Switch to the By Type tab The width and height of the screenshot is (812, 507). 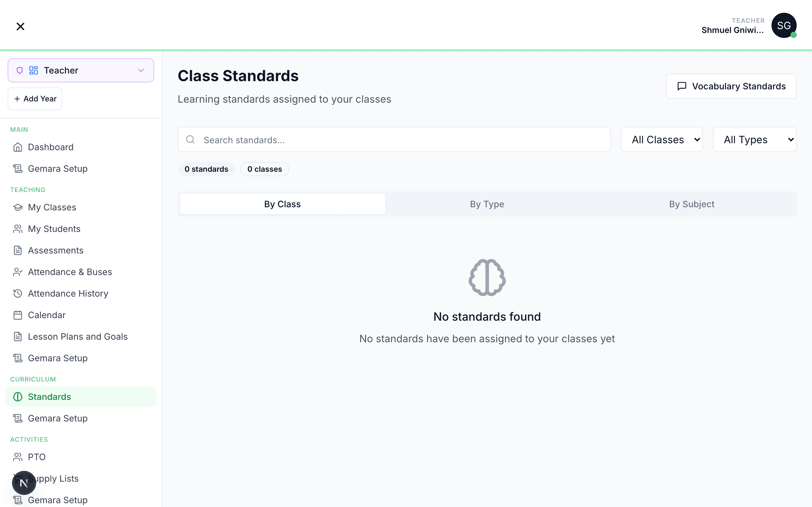coord(487,204)
